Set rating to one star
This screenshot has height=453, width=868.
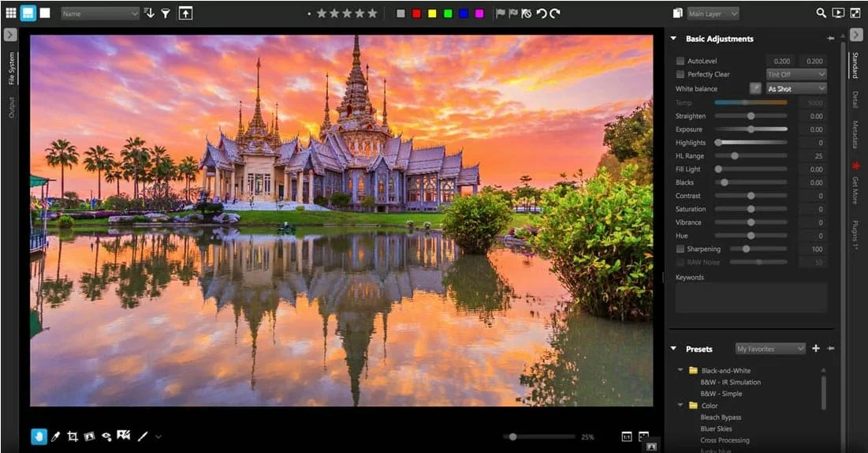(x=322, y=13)
